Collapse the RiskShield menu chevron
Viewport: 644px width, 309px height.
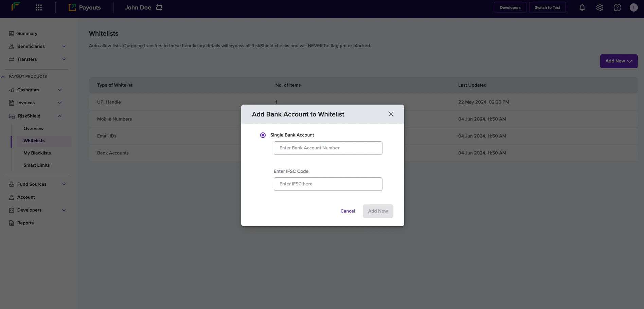[x=60, y=116]
